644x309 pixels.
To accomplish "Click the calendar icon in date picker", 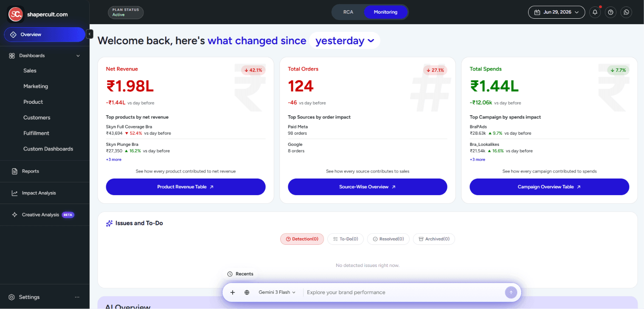I will click(x=537, y=12).
